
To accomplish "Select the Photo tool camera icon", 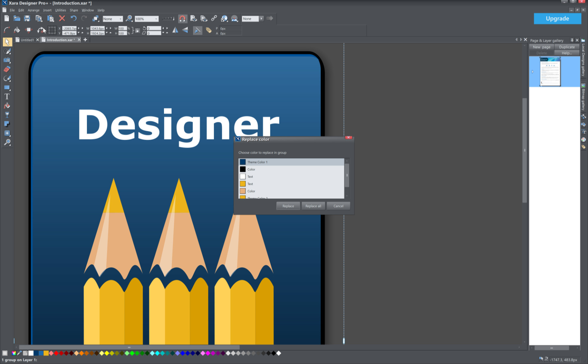I will pyautogui.click(x=7, y=60).
